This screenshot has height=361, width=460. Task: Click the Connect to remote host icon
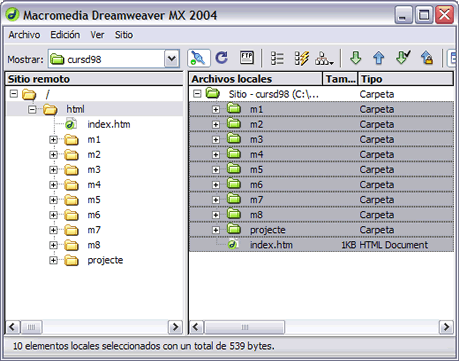[x=199, y=58]
